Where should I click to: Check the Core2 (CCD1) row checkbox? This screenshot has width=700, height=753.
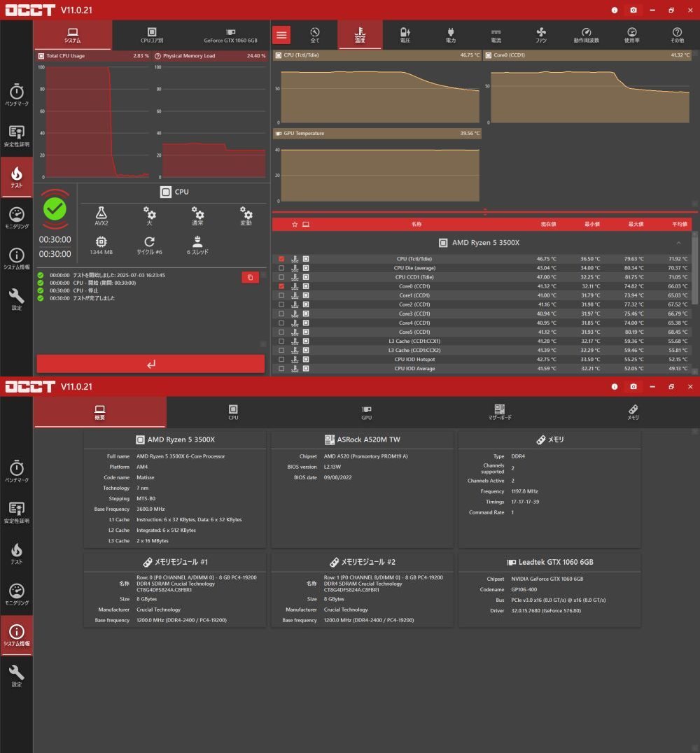281,304
